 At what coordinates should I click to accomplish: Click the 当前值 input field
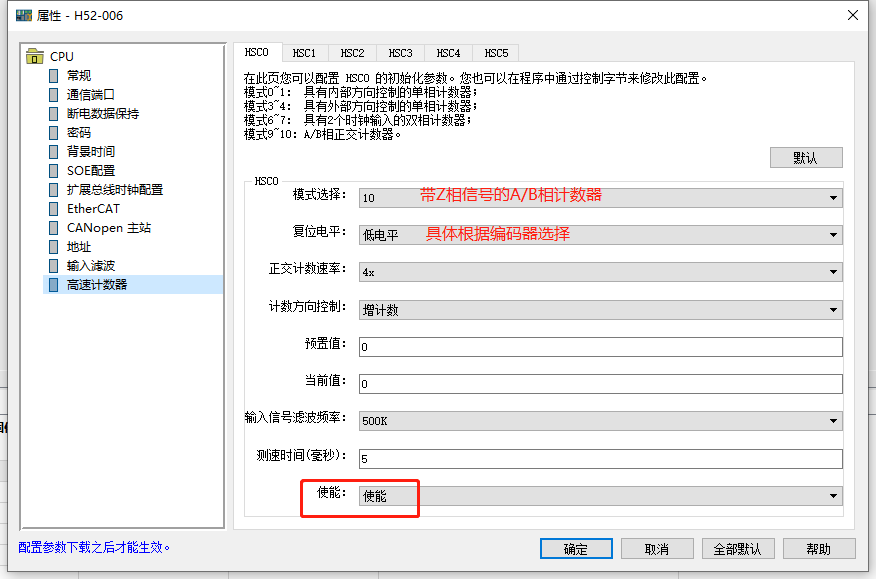tap(601, 384)
